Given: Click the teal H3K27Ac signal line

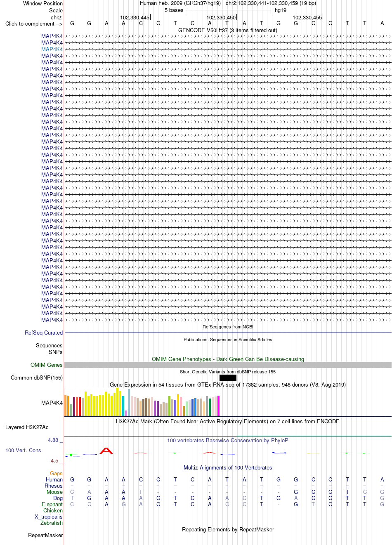Looking at the screenshot, I should click(314, 436).
